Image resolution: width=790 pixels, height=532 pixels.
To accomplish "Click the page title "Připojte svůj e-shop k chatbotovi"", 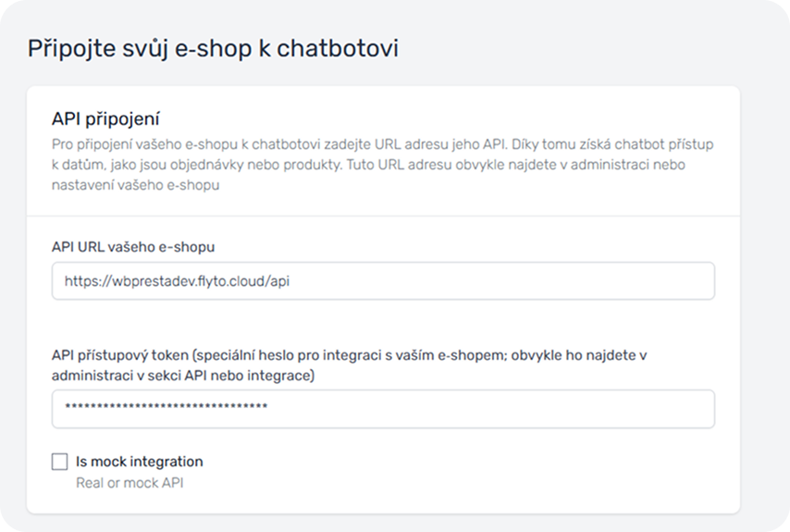I will 213,48.
